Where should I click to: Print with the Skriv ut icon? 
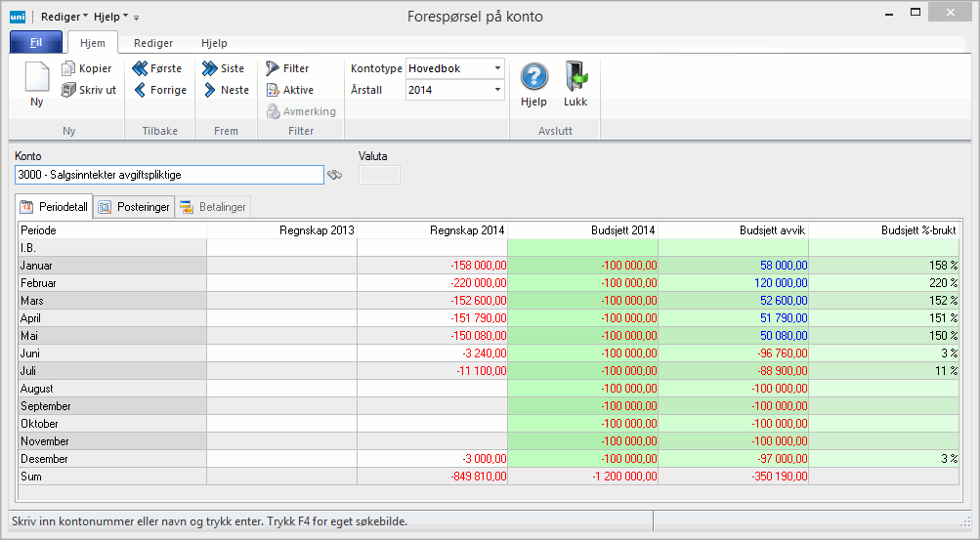(x=68, y=90)
